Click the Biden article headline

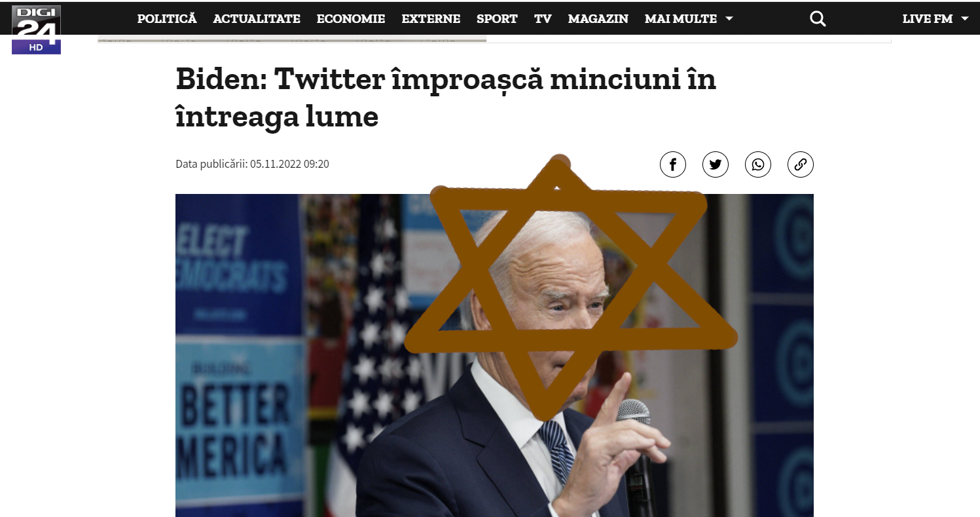pos(446,98)
